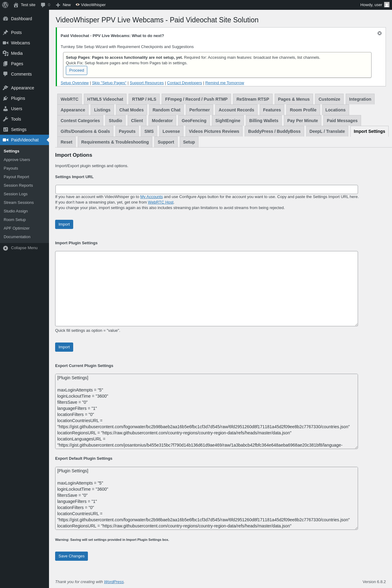The height and width of the screenshot is (588, 392).
Task: Select the RTMP / HLS tab
Action: 144,99
